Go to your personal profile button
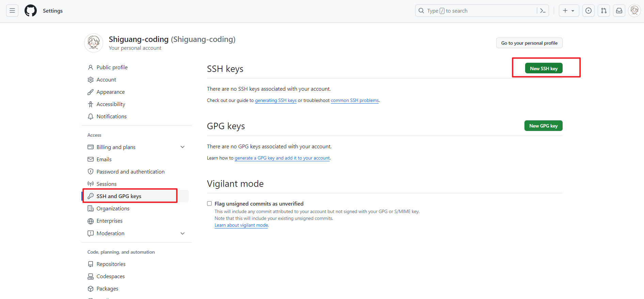 529,43
